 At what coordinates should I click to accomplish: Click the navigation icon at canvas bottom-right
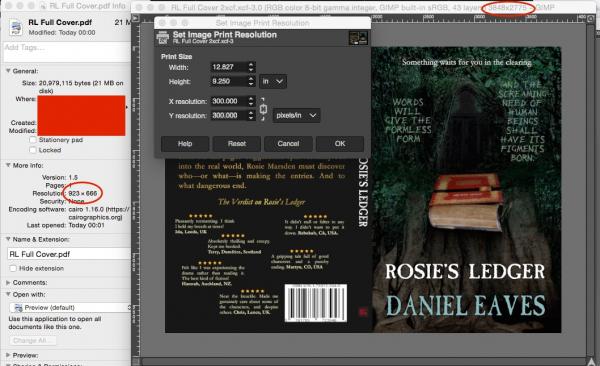pyautogui.click(x=592, y=361)
